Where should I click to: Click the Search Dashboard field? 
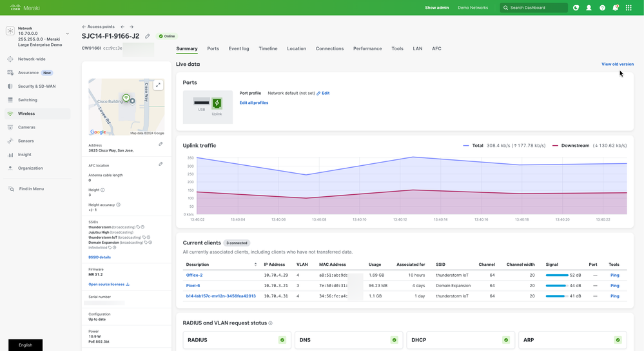(534, 8)
